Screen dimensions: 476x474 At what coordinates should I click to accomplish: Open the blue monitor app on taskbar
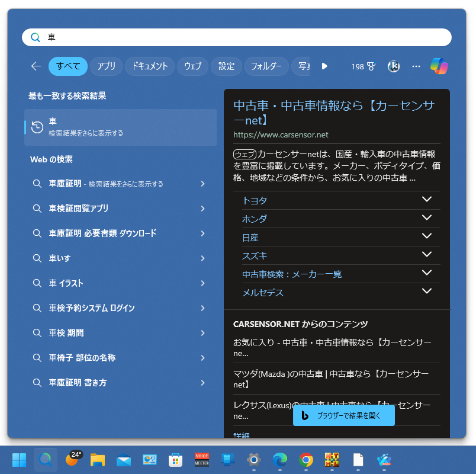[228, 460]
